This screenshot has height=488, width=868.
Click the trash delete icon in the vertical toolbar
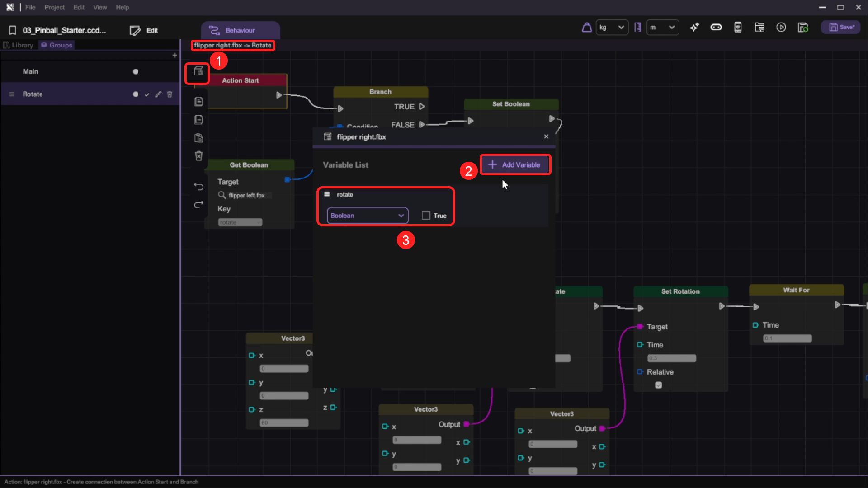[198, 156]
